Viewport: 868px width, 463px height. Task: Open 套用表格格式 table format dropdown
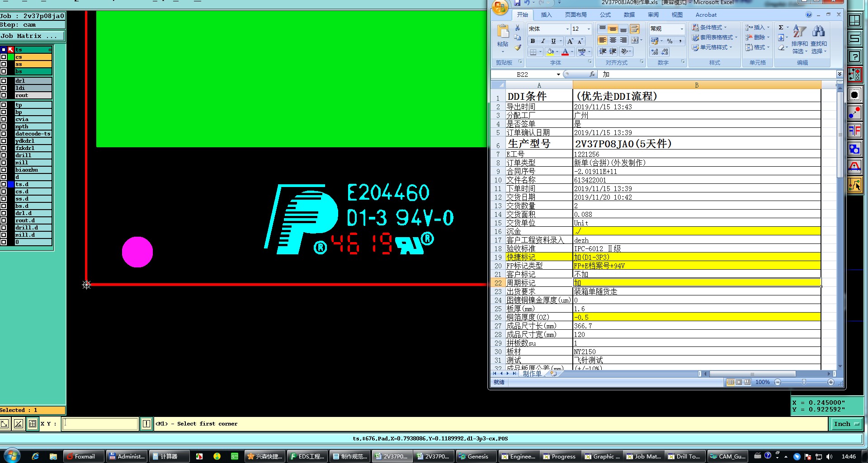(714, 37)
